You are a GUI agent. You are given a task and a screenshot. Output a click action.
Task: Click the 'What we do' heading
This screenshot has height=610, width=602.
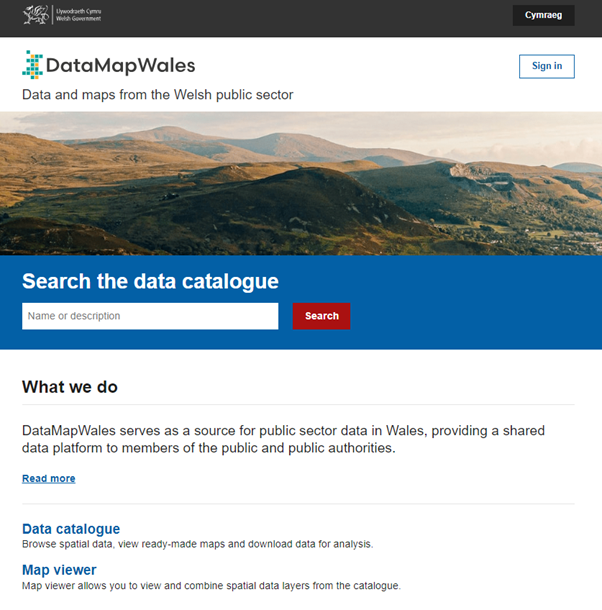point(70,387)
